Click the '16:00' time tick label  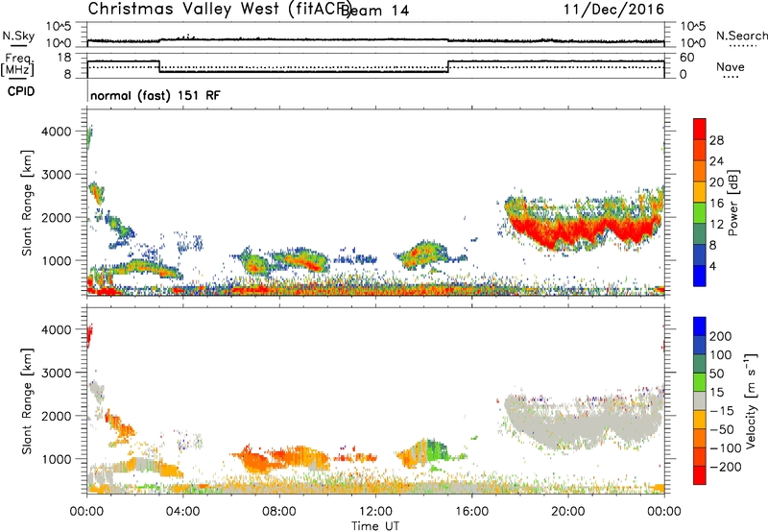(471, 512)
